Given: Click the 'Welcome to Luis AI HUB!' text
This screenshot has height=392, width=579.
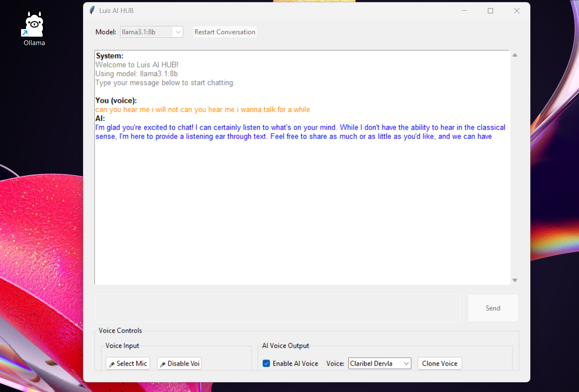Looking at the screenshot, I should [137, 65].
